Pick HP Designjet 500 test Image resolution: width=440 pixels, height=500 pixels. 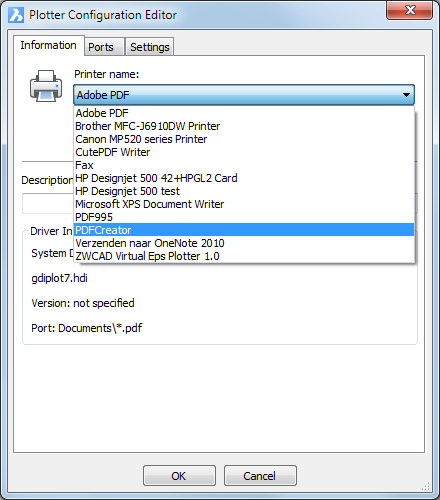tap(244, 191)
